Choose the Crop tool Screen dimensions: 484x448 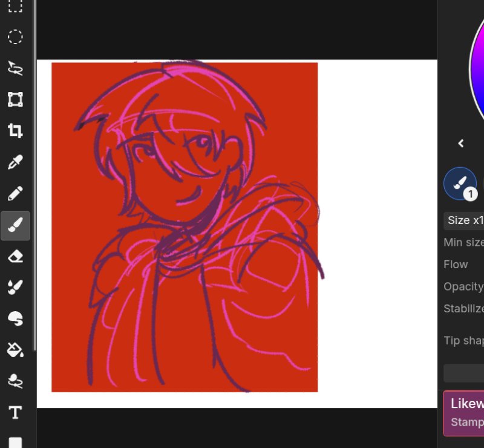tap(15, 131)
